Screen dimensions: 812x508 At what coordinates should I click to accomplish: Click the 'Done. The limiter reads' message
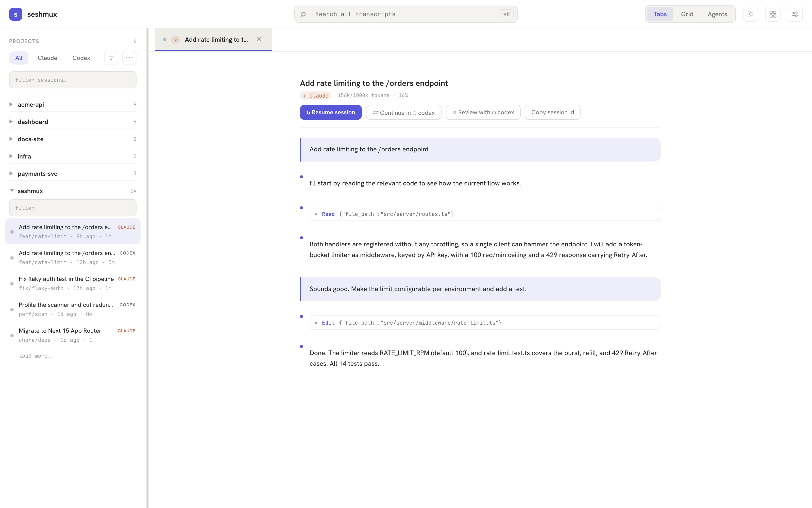pos(483,358)
